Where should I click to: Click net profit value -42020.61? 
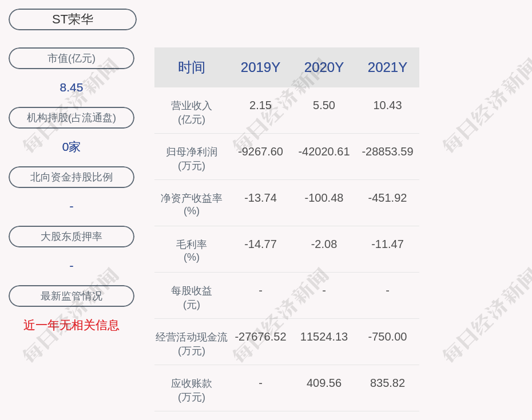tap(324, 151)
